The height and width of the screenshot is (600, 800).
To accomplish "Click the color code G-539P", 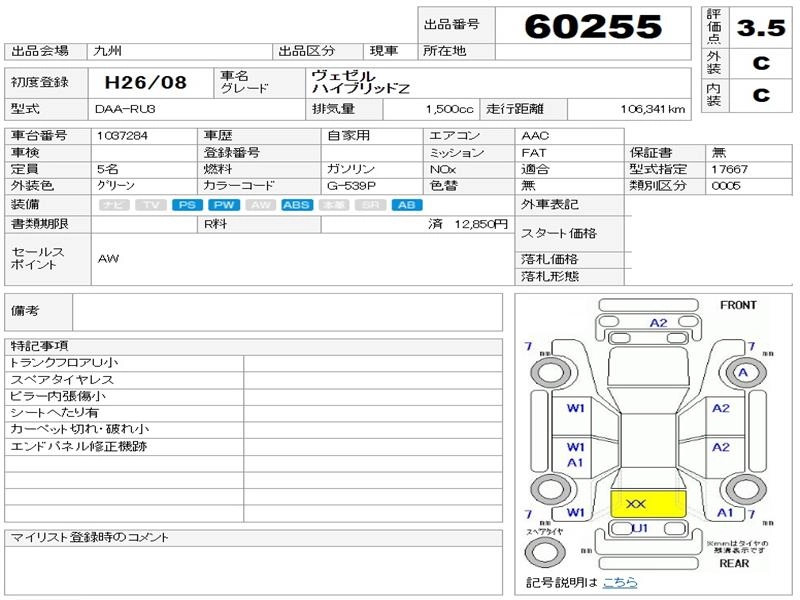I will point(351,186).
